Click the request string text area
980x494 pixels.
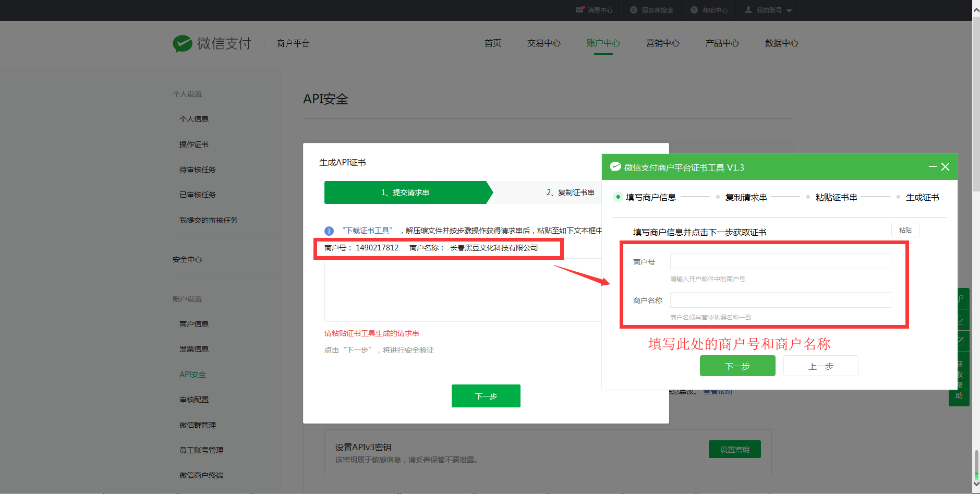coord(463,290)
